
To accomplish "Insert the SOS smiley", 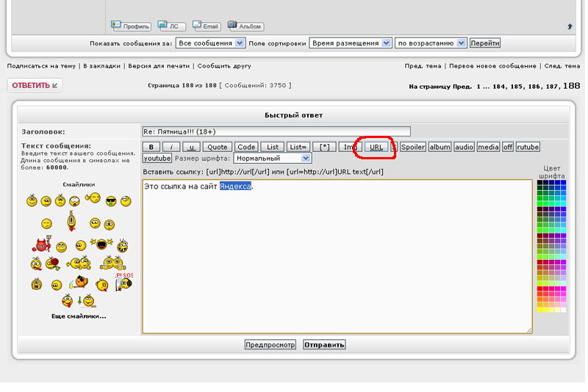I will coord(123,282).
